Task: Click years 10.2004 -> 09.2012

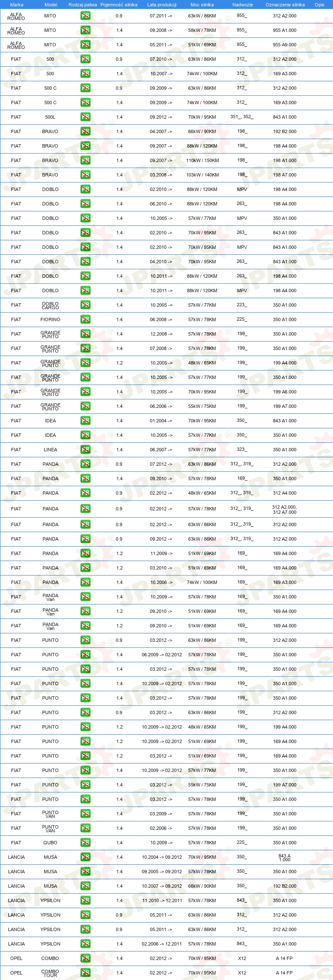Action: point(162,857)
